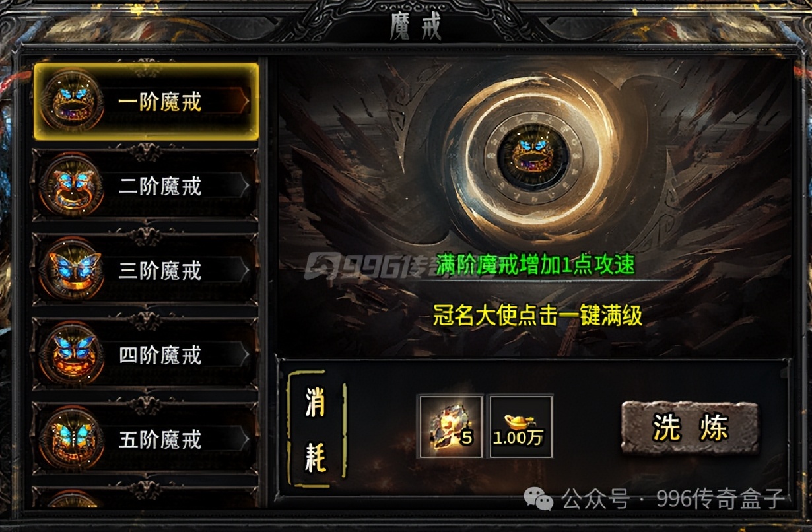Click the gold ingot cost icon 1.00万
This screenshot has width=812, height=532.
click(x=520, y=427)
